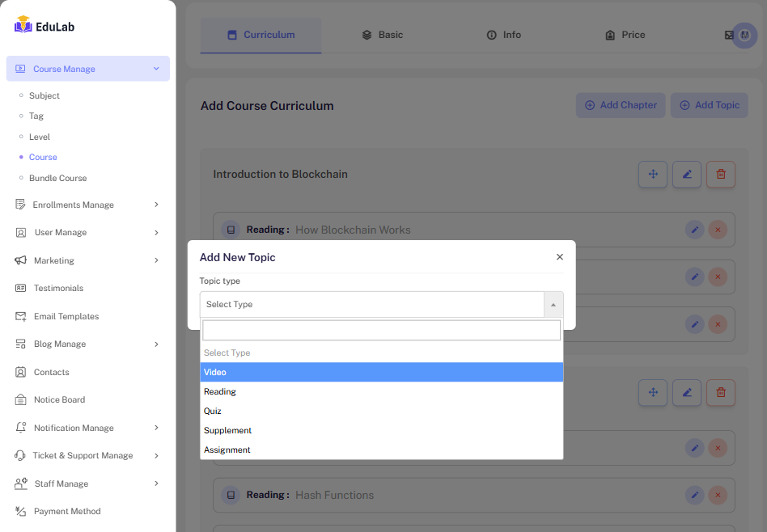Screen dimensions: 767x532
Task: Edit the How Blockchain Works topic
Action: 694,230
